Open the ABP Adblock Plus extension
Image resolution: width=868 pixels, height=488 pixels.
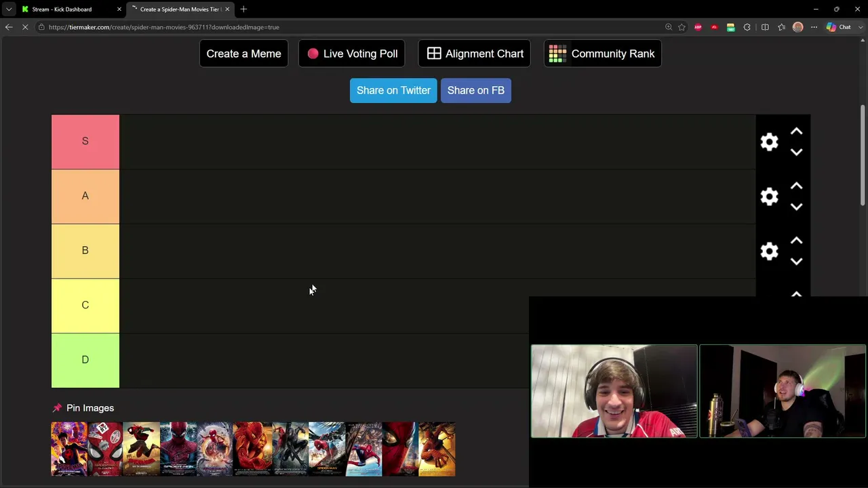(698, 27)
